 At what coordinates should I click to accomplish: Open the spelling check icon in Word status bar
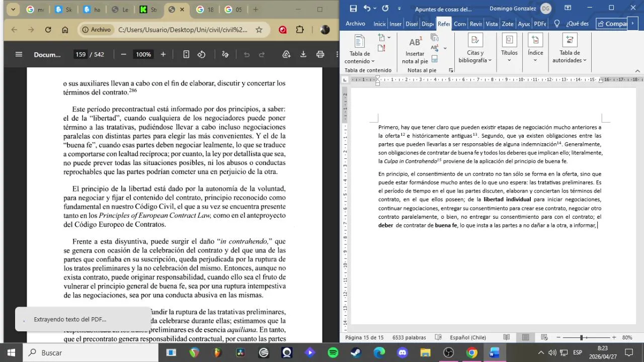438,337
